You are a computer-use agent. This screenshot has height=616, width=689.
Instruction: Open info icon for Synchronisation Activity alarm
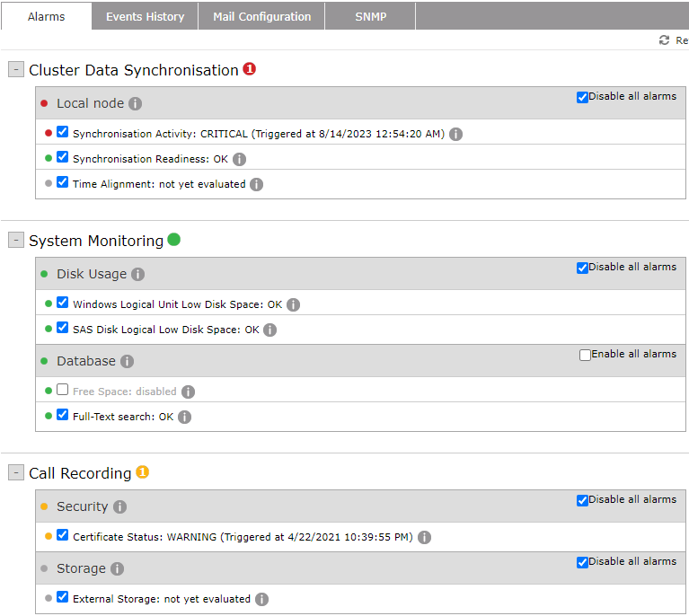[455, 134]
